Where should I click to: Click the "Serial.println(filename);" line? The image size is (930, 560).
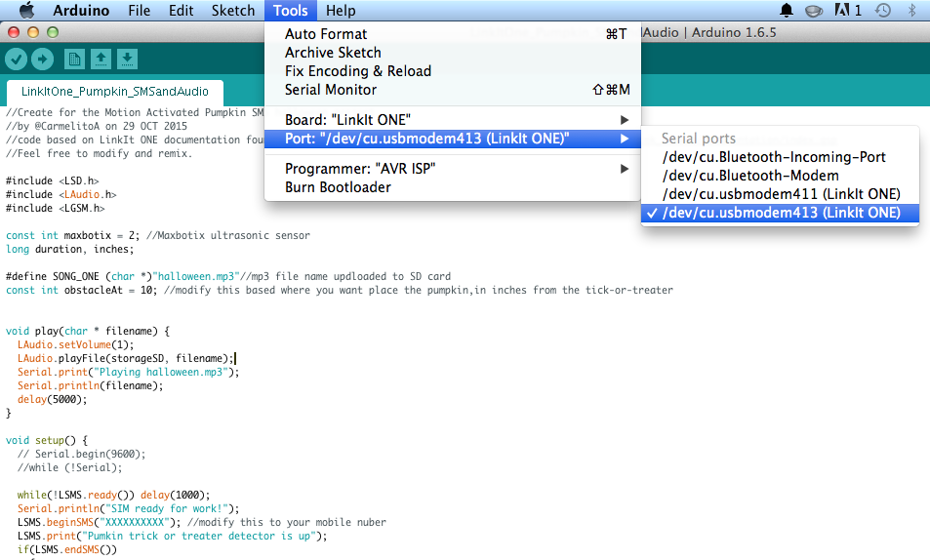pyautogui.click(x=90, y=385)
